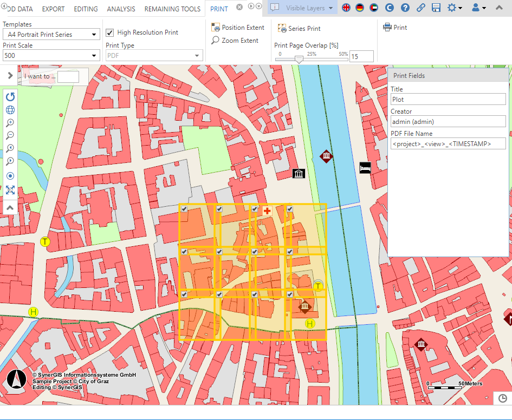Viewport: 512px width, 420px height.
Task: Click the save diskette icon
Action: pyautogui.click(x=436, y=8)
